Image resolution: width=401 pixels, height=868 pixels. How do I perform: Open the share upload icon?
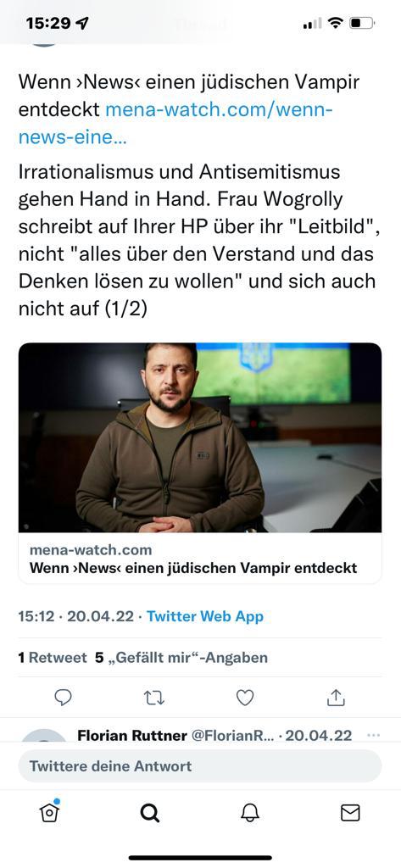(336, 698)
